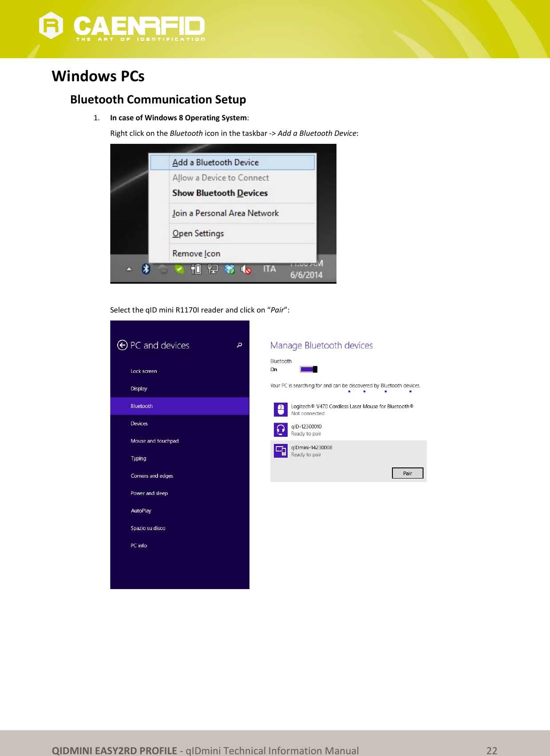Open the network connection tray icon
Screen dimensions: 550x756
tap(213, 269)
